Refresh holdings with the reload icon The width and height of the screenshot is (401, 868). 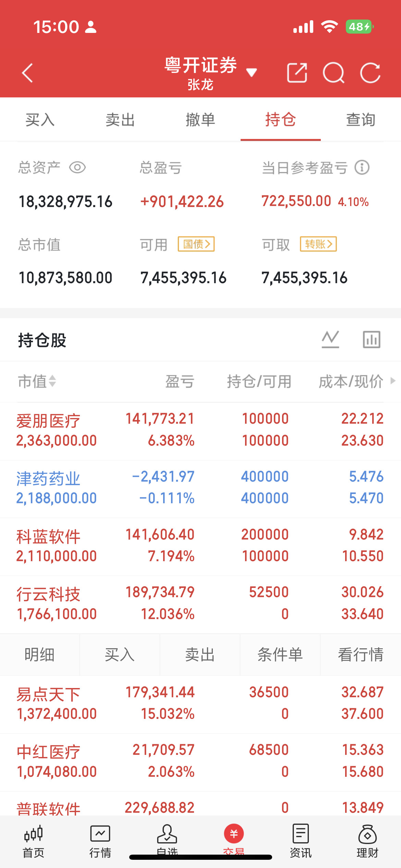tap(370, 73)
